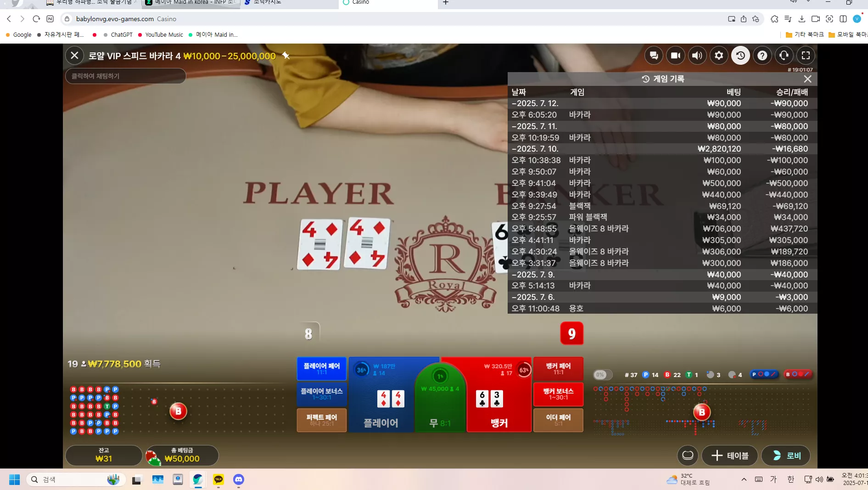Open the 기타 북마크 bookmarks folder

point(805,34)
